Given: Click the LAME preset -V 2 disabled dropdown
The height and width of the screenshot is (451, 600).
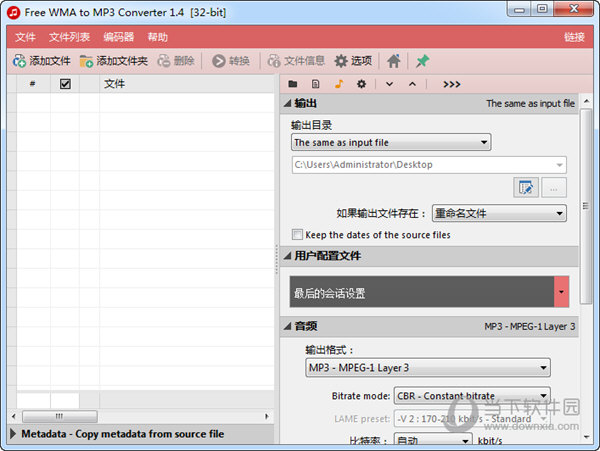Looking at the screenshot, I should (472, 419).
